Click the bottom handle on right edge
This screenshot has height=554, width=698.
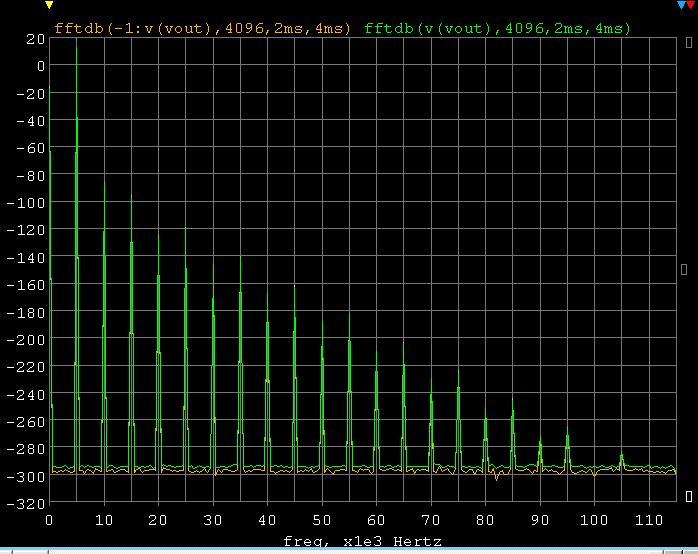689,496
